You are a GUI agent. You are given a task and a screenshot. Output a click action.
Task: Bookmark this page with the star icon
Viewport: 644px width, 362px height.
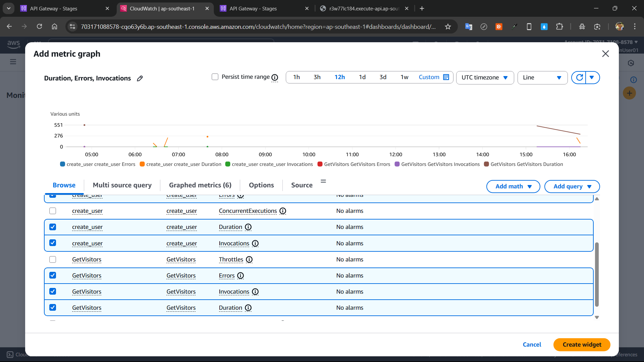pos(448,26)
